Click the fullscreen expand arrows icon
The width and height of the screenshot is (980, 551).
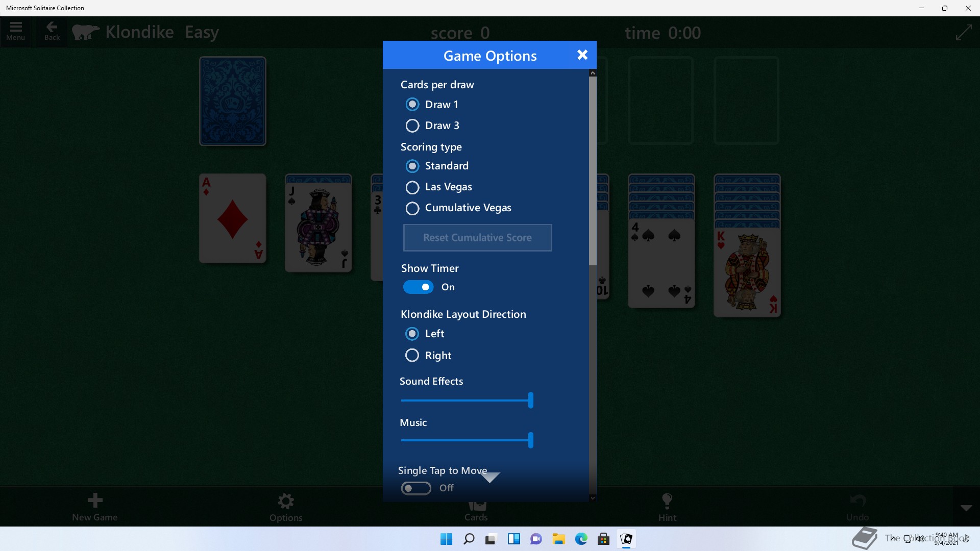[x=964, y=33]
